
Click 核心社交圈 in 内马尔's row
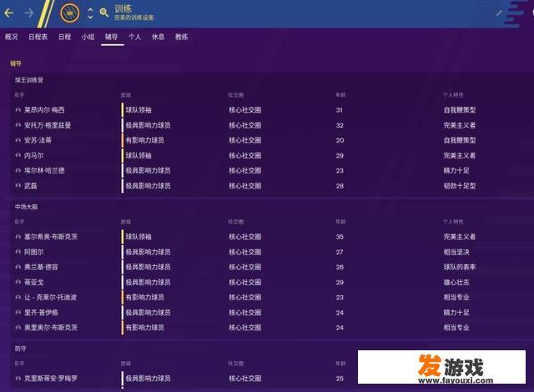click(244, 155)
